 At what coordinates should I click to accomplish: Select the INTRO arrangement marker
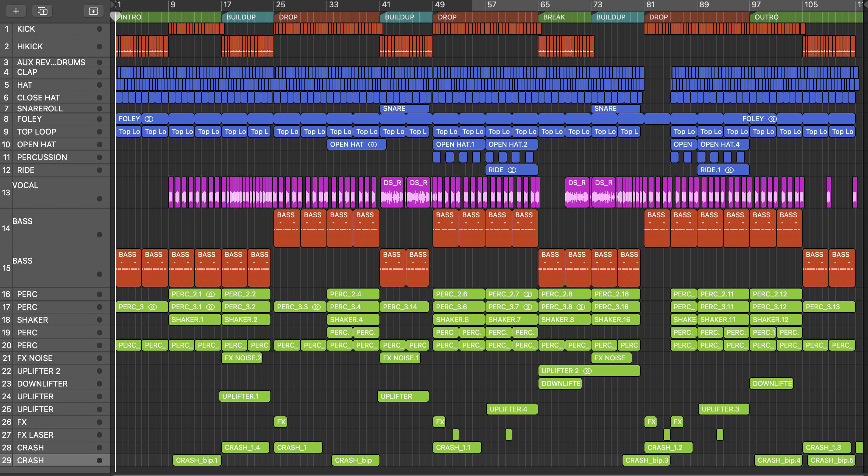tap(168, 17)
